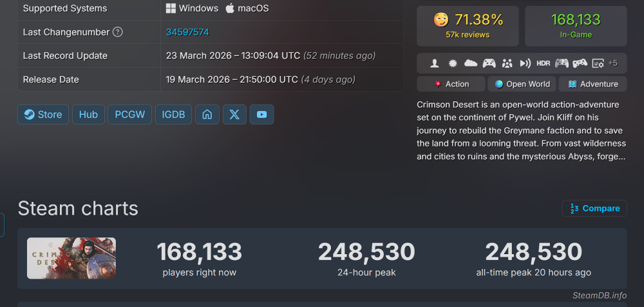Click the Family Sharing people icon
This screenshot has height=307, width=644.
tap(507, 63)
